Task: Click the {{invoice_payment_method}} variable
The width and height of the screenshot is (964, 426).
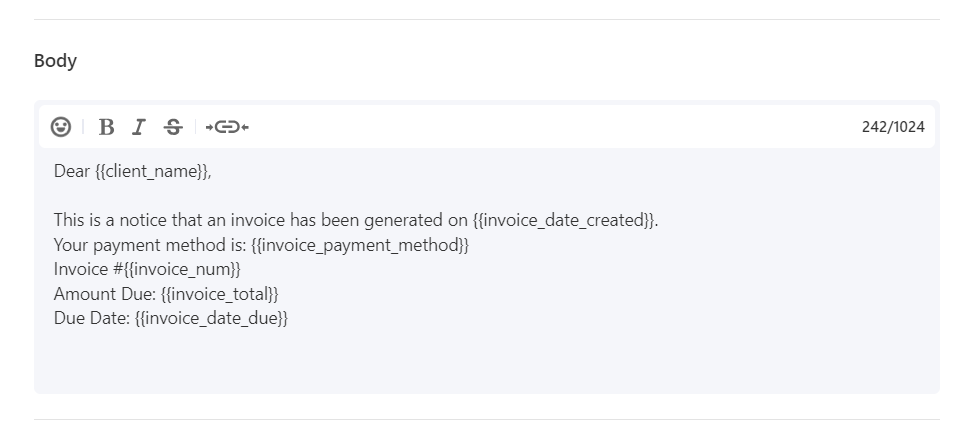Action: coord(360,245)
